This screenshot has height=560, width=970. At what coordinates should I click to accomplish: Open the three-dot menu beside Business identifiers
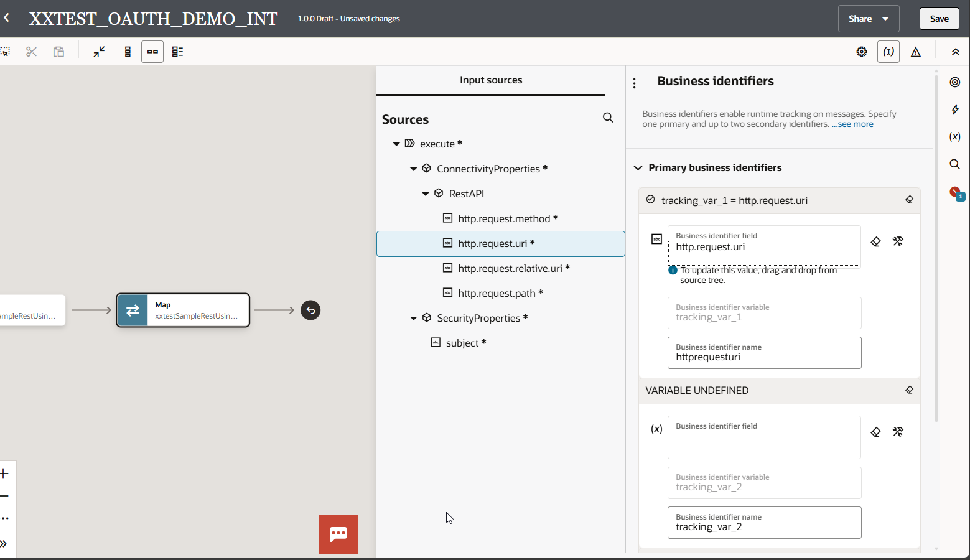click(x=634, y=83)
